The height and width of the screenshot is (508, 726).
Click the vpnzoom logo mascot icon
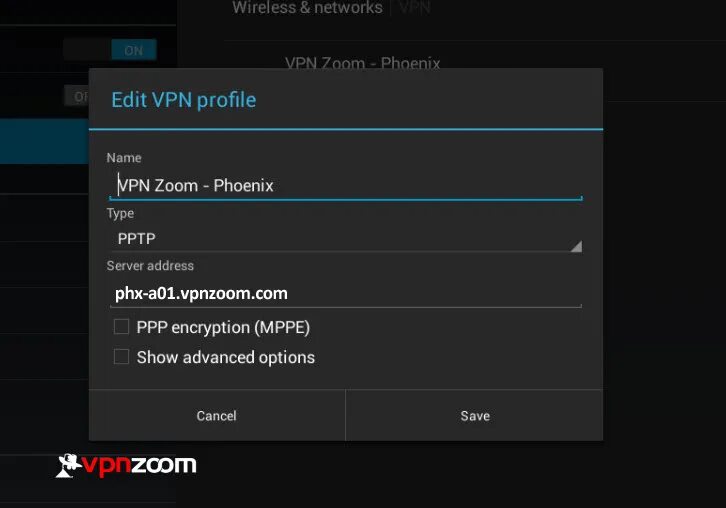67,465
